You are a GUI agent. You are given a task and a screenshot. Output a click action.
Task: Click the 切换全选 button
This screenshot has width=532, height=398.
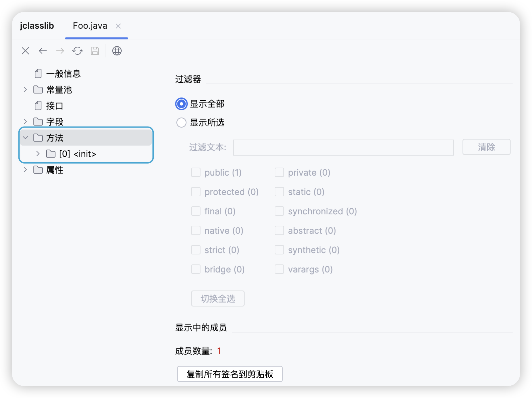pos(218,298)
